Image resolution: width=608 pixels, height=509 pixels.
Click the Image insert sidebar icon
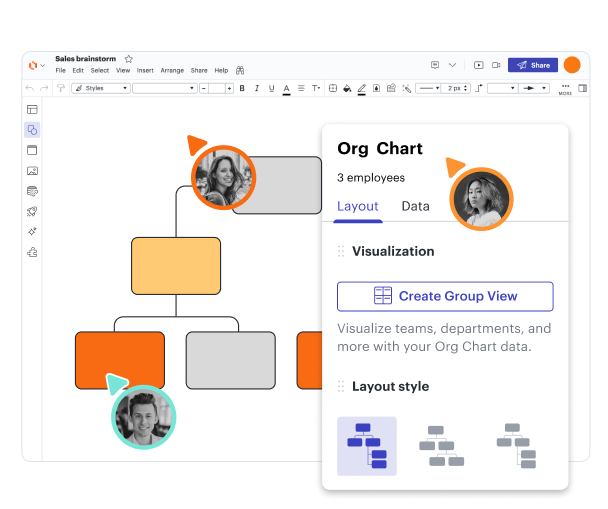click(32, 171)
